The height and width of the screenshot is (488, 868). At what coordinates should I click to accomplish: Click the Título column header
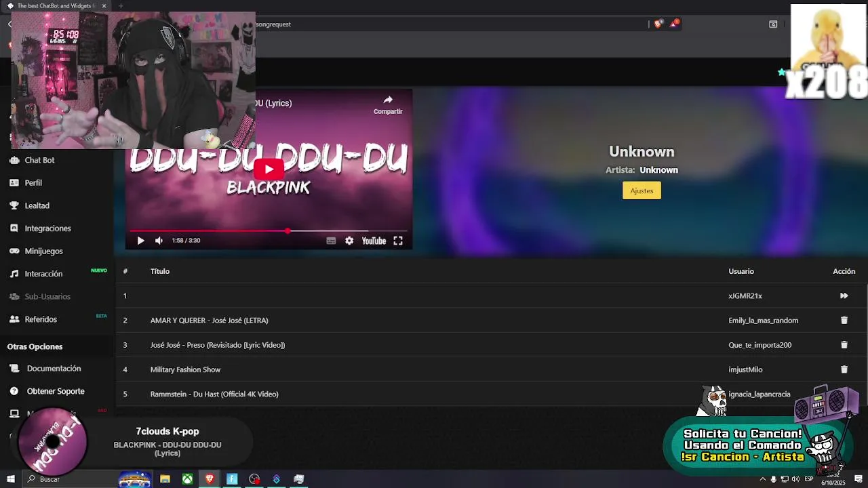160,271
